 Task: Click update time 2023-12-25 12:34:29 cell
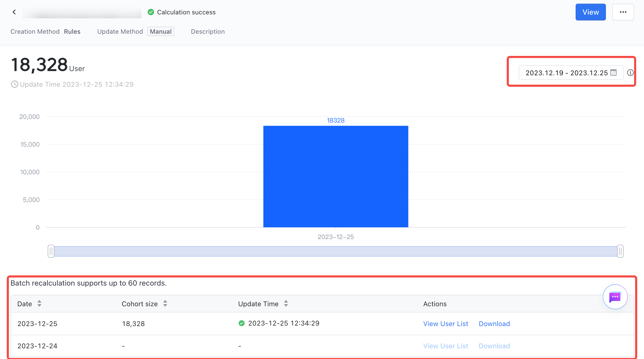point(284,323)
